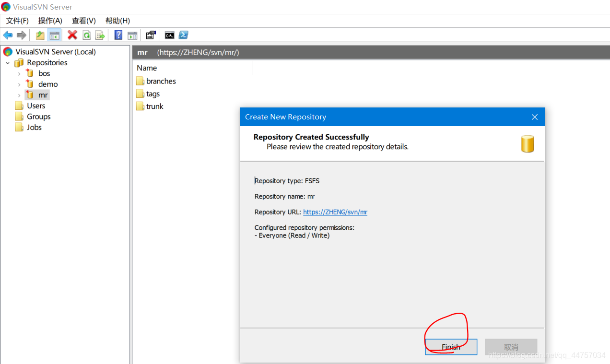Click the Finish button in the dialog
Screen dimensions: 610x364
pyautogui.click(x=451, y=347)
